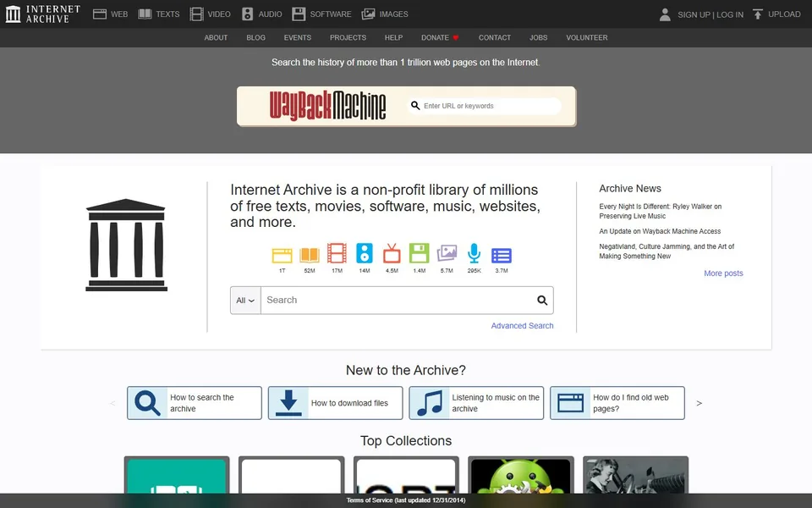Viewport: 812px width, 508px height.
Task: Open the Jobs menu item
Action: point(538,38)
